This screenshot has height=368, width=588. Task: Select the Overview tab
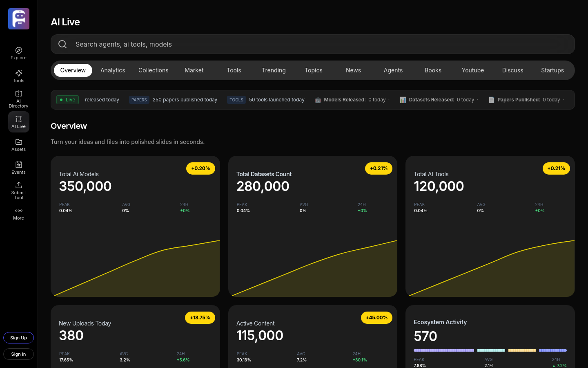point(73,70)
